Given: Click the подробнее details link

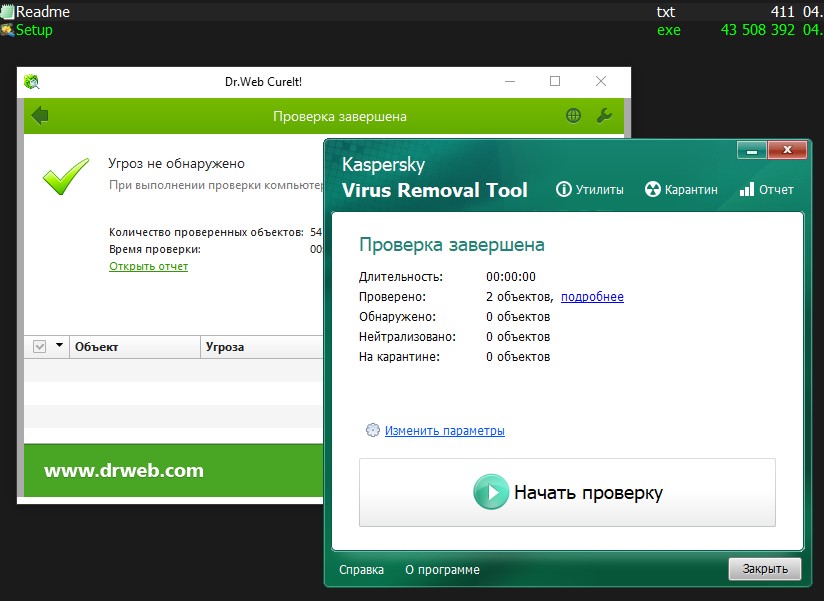Looking at the screenshot, I should (592, 297).
